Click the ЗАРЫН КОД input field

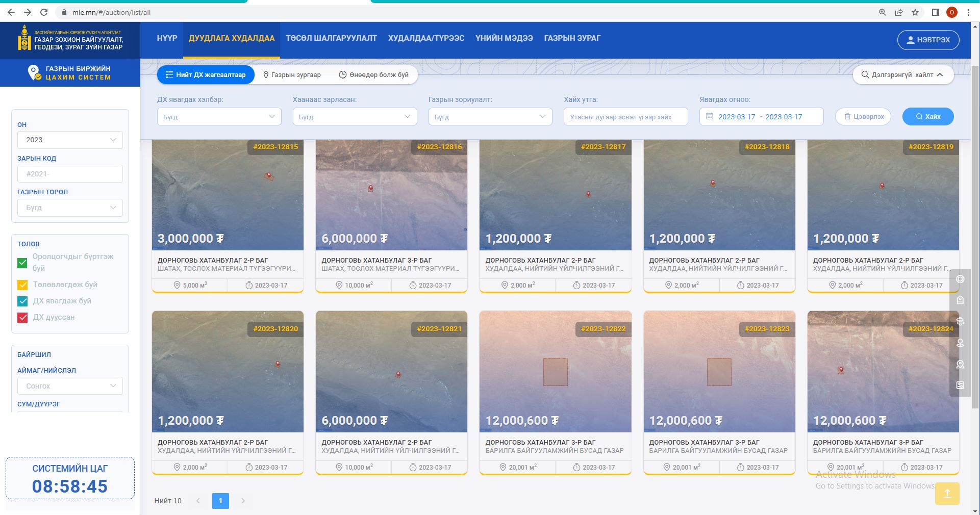pos(70,174)
